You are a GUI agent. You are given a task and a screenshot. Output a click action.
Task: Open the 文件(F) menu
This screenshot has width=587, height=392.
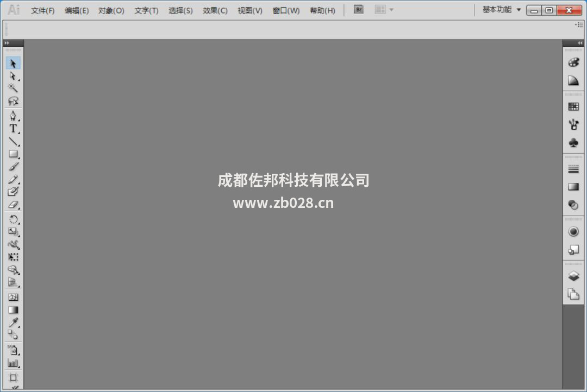point(43,10)
